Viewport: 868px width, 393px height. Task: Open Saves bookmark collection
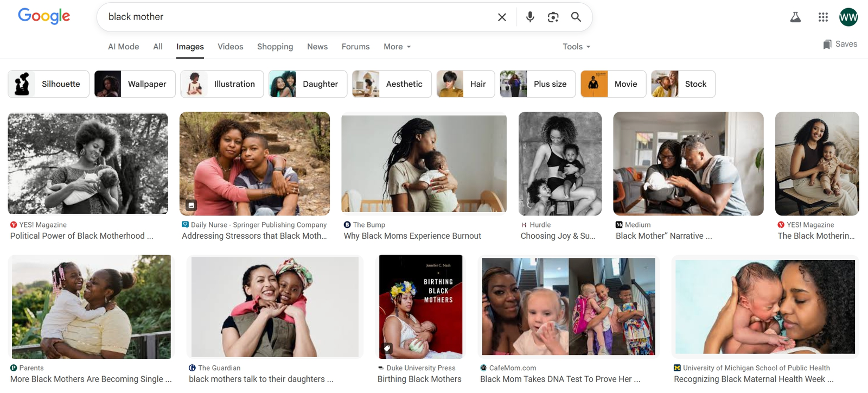(840, 45)
